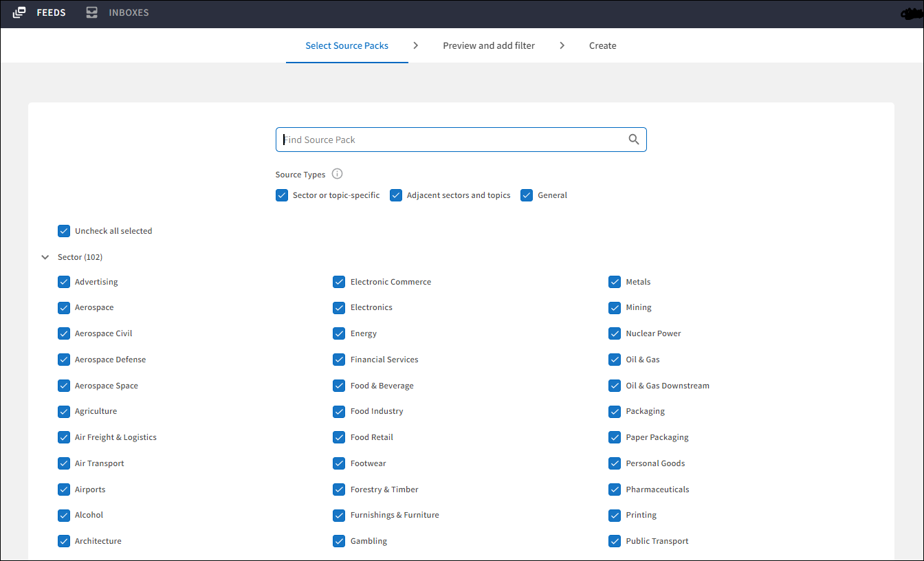Open the INBOXES section

tap(129, 12)
